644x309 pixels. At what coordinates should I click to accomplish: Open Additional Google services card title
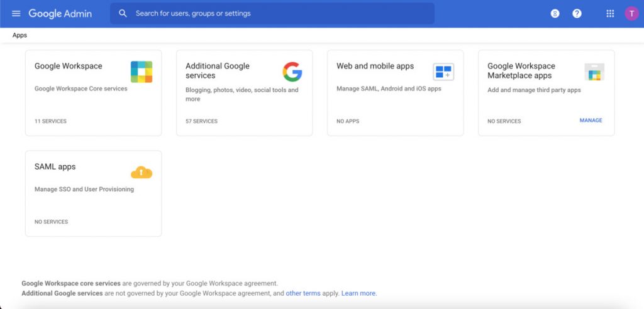(x=217, y=70)
